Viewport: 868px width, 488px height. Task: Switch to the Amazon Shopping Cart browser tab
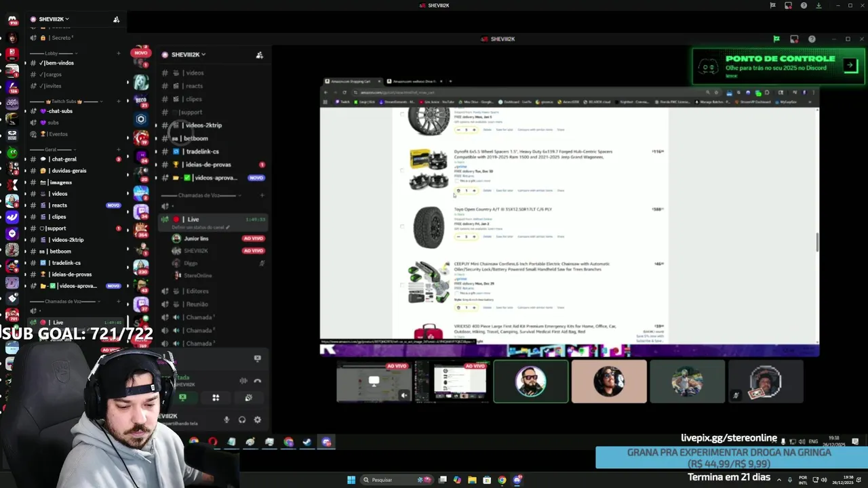point(353,81)
